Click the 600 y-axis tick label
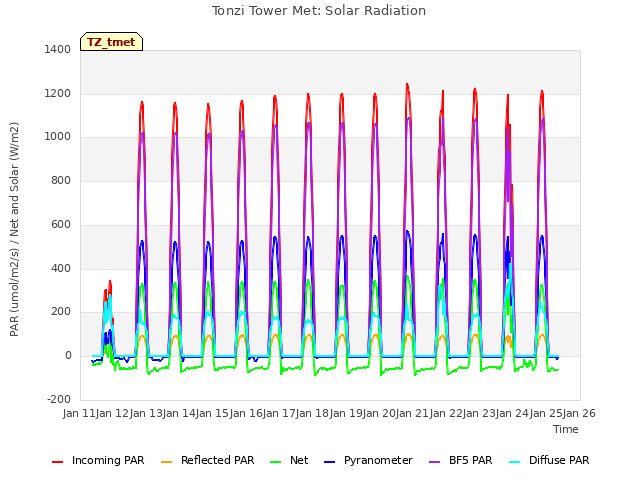640x480 pixels. click(x=61, y=224)
